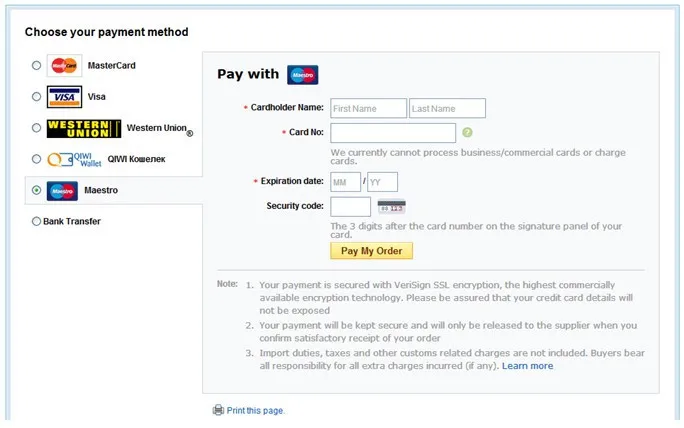Choose the QIWI Wallet radio button
This screenshot has width=684, height=428.
pyautogui.click(x=37, y=159)
